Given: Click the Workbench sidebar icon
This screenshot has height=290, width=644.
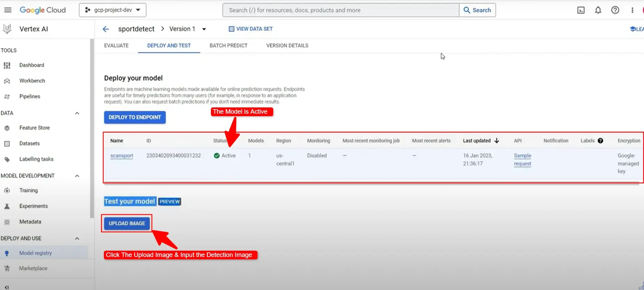Looking at the screenshot, I should 7,81.
